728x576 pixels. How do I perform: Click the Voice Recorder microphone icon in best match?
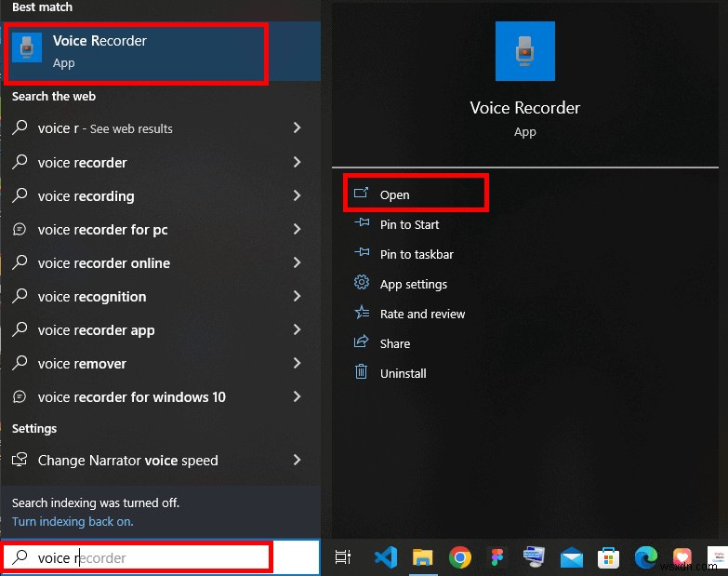click(27, 47)
